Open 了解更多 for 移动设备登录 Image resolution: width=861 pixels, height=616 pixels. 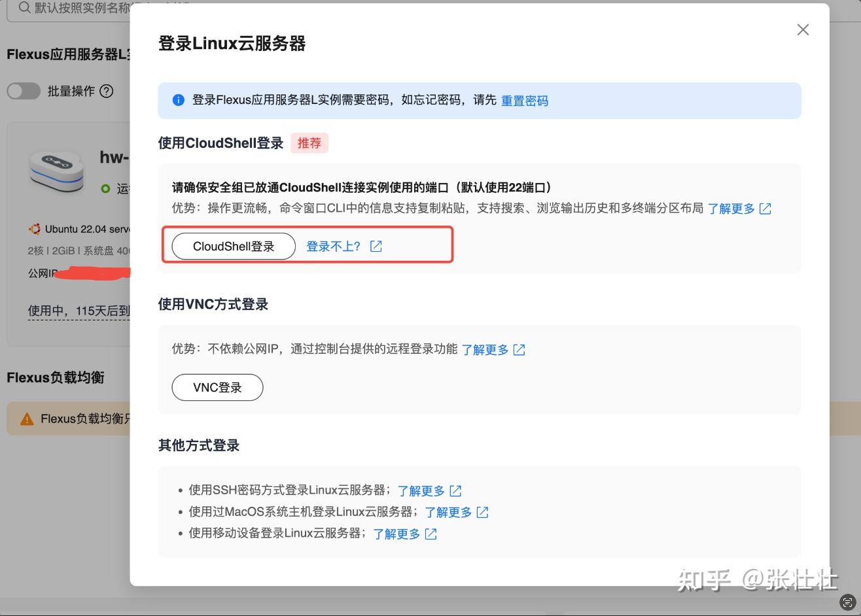[x=396, y=534]
